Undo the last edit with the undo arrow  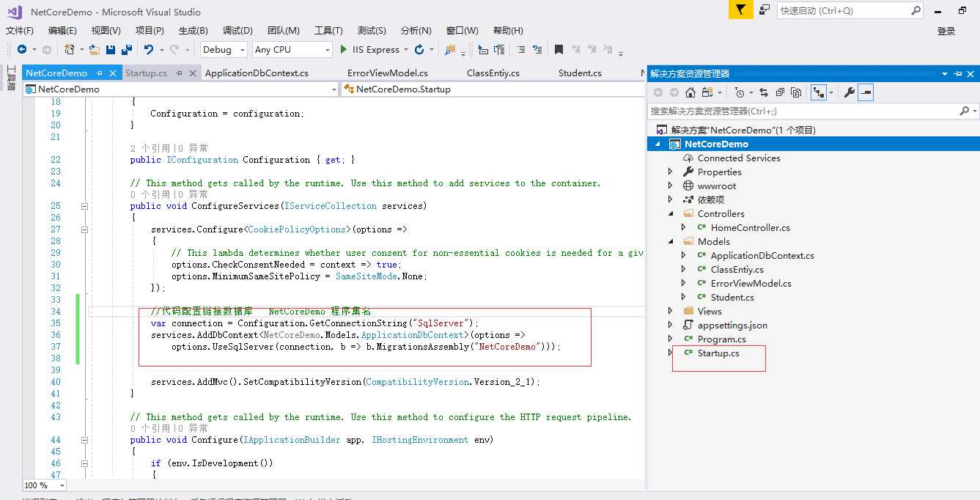(x=149, y=49)
